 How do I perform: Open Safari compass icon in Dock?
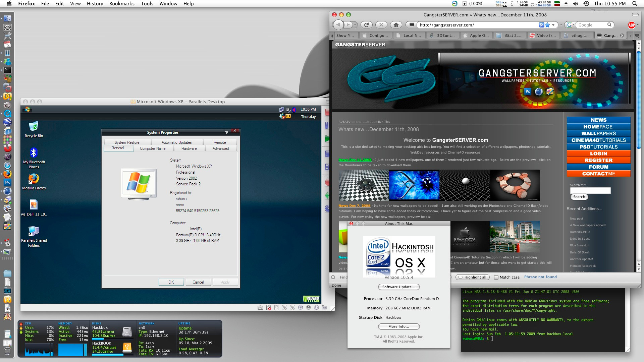7,165
